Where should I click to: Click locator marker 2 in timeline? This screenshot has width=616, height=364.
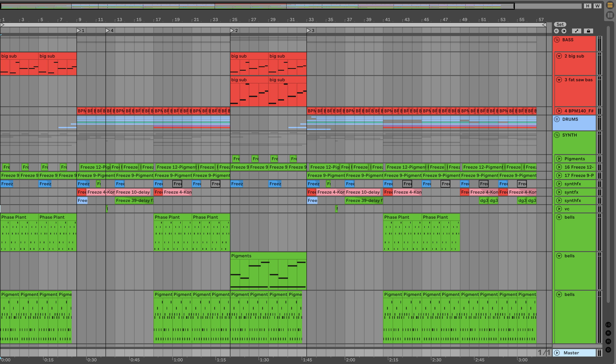point(232,31)
